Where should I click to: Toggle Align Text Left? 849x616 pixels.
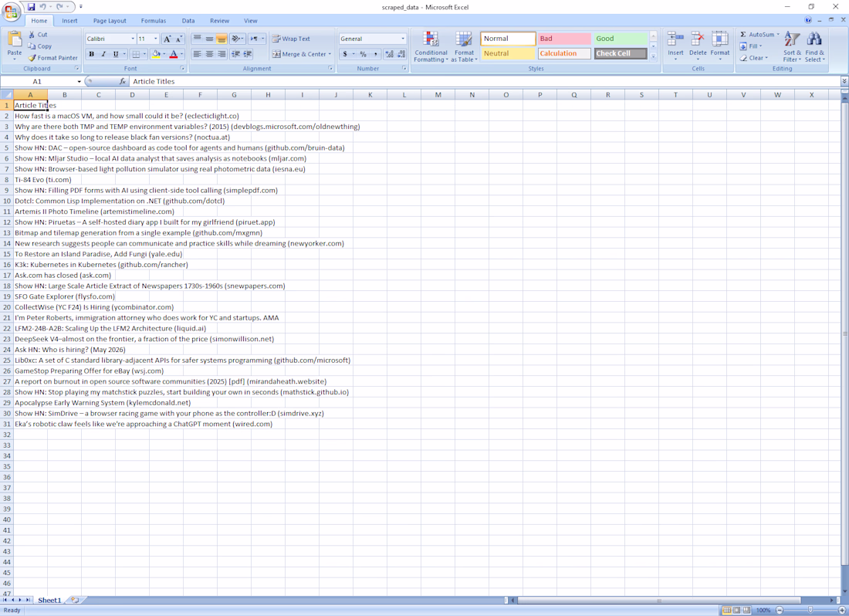point(197,54)
